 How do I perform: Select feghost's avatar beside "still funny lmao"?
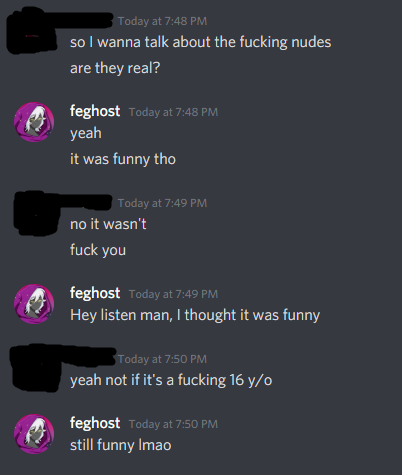point(34,434)
